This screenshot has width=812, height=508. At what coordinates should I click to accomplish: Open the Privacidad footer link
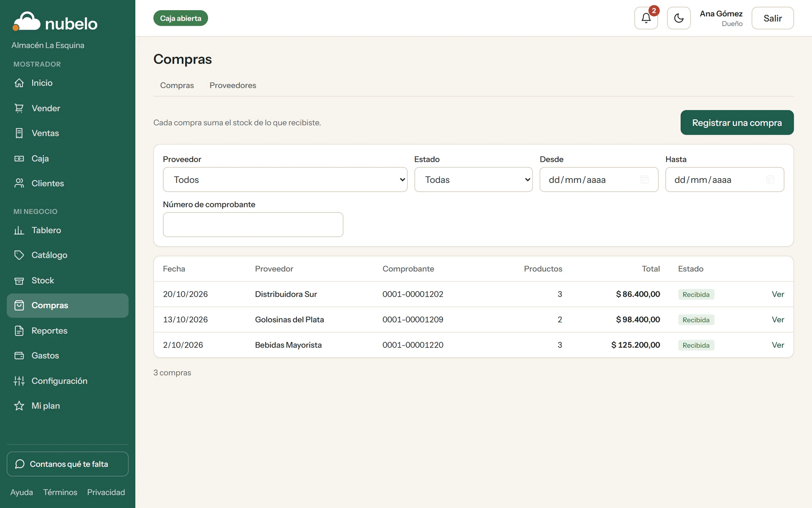[106, 492]
